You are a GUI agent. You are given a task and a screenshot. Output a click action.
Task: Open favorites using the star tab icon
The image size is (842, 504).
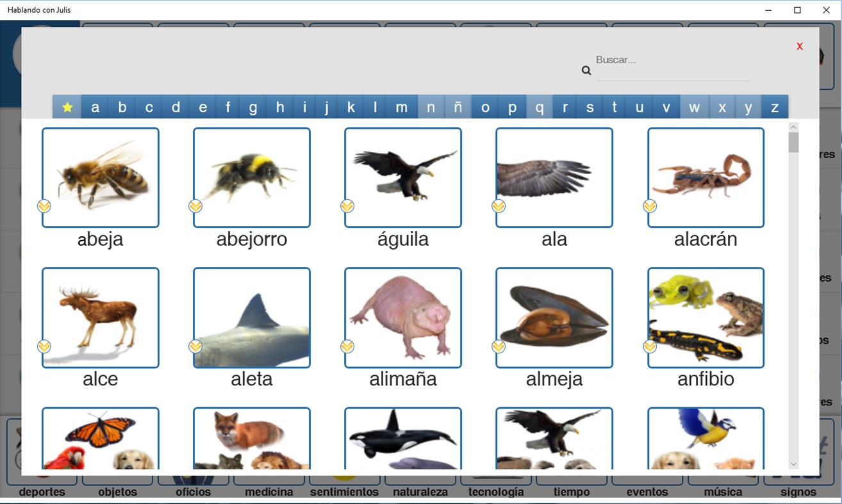tap(67, 106)
